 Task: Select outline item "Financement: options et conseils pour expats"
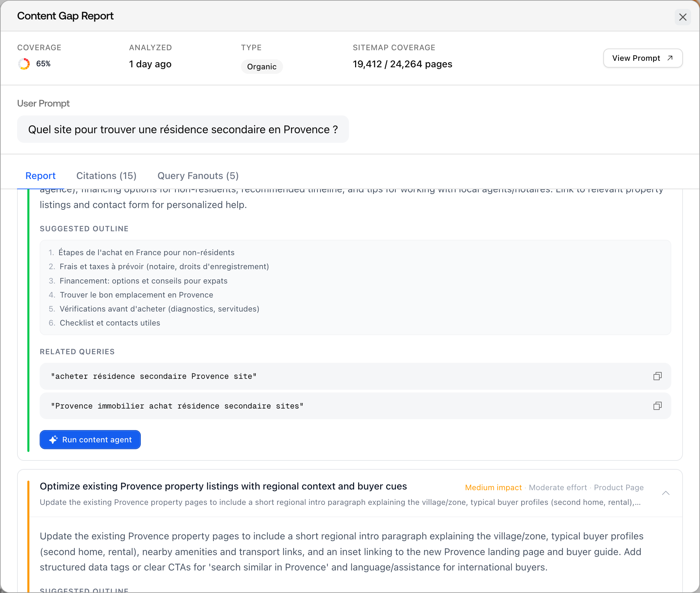(x=144, y=281)
